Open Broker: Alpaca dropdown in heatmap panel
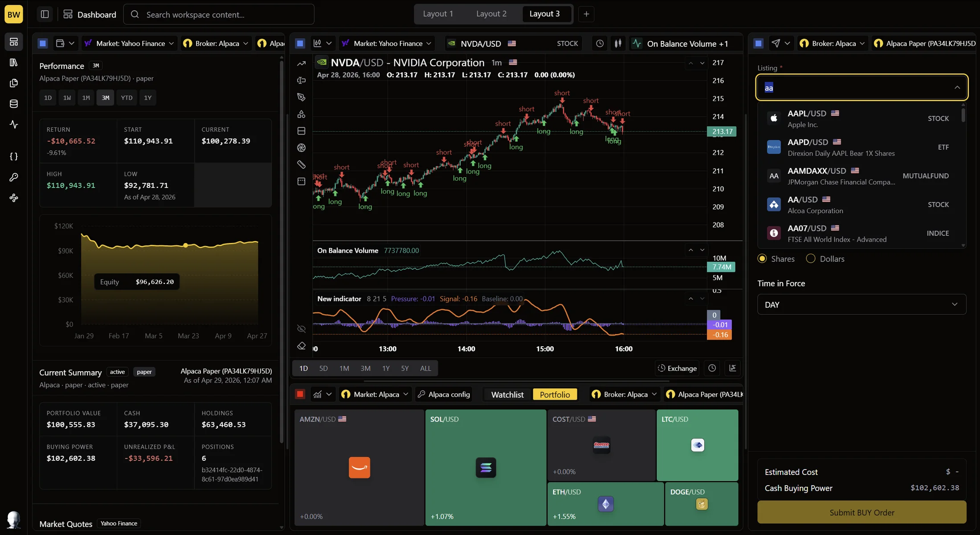980x535 pixels. [x=625, y=395]
